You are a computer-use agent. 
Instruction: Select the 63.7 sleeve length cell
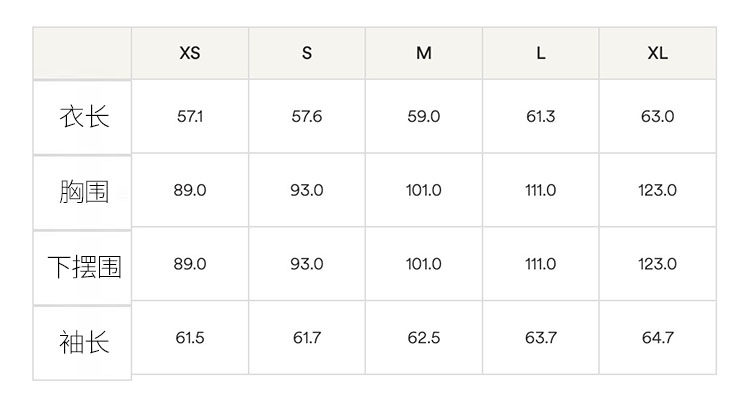(541, 338)
